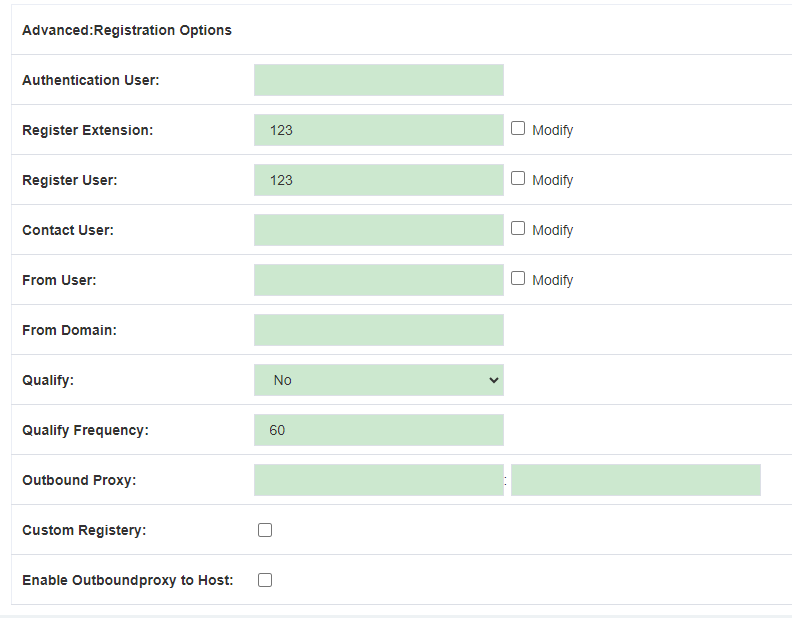The image size is (792, 618).
Task: Enable Modify checkbox beside Contact User
Action: pos(518,228)
